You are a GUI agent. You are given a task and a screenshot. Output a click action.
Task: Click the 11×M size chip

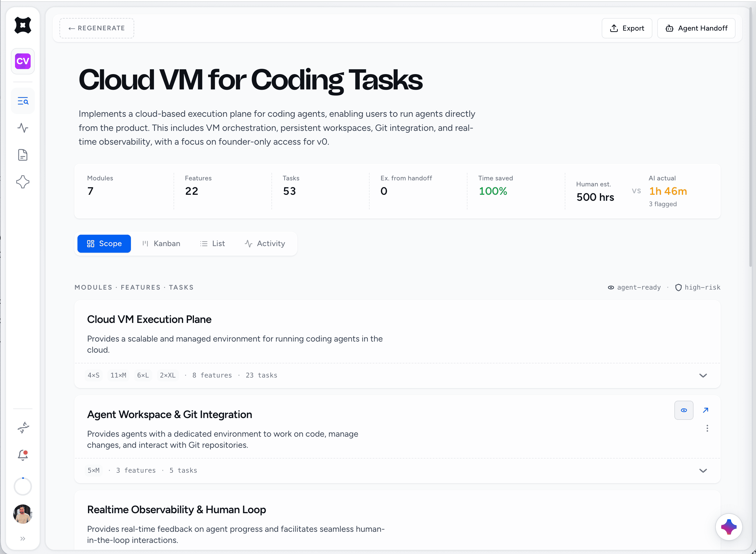tap(118, 375)
